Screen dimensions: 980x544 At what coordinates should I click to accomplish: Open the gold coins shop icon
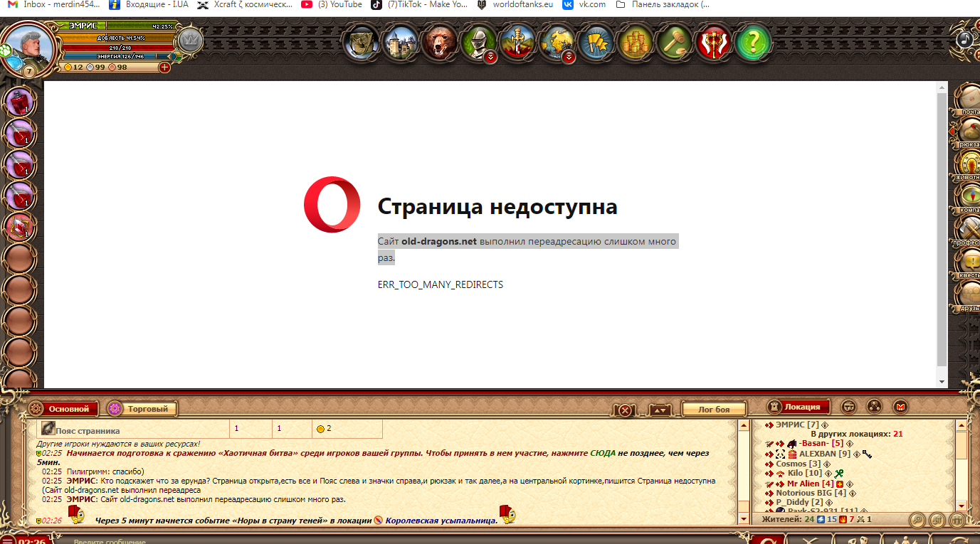[635, 43]
